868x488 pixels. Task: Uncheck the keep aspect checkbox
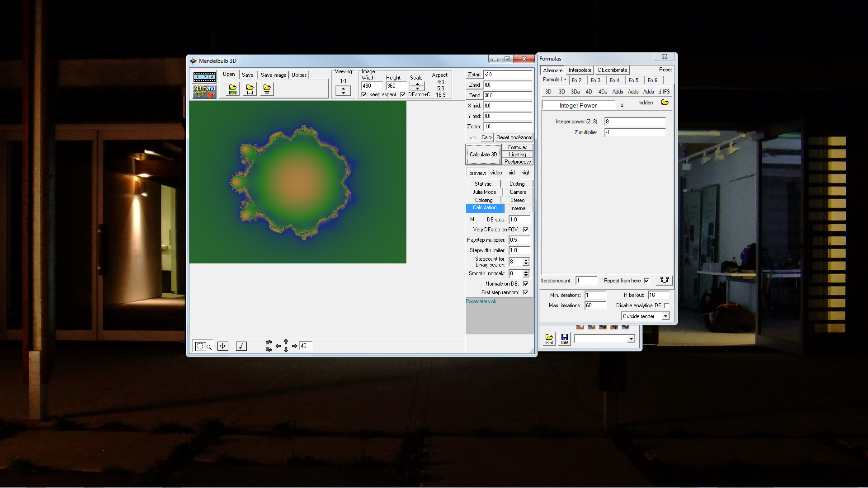[x=364, y=95]
